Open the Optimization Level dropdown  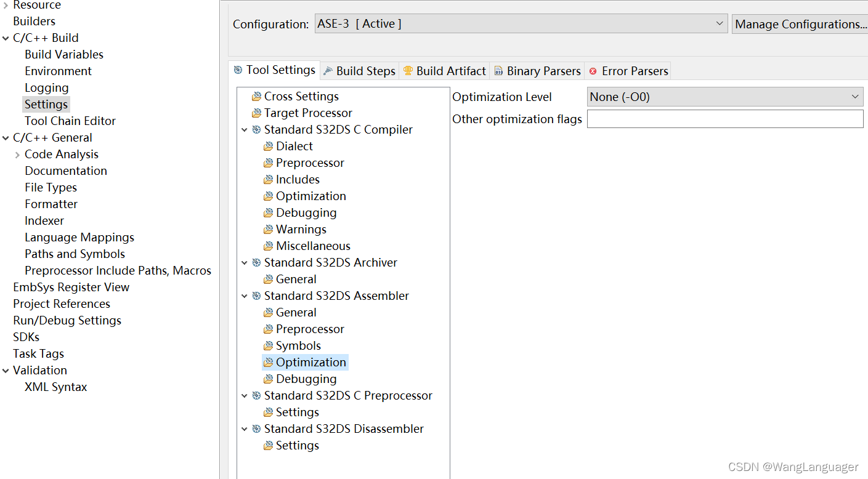725,97
